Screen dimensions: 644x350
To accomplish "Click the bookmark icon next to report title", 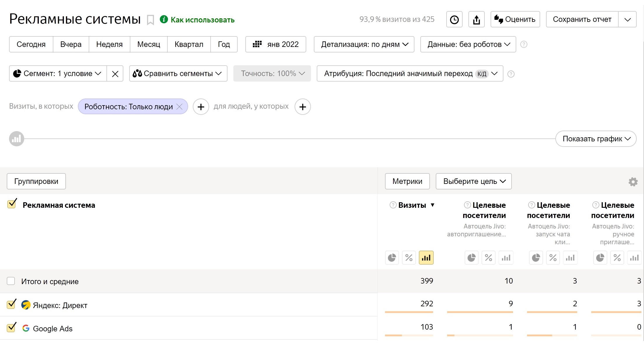I will pos(150,20).
